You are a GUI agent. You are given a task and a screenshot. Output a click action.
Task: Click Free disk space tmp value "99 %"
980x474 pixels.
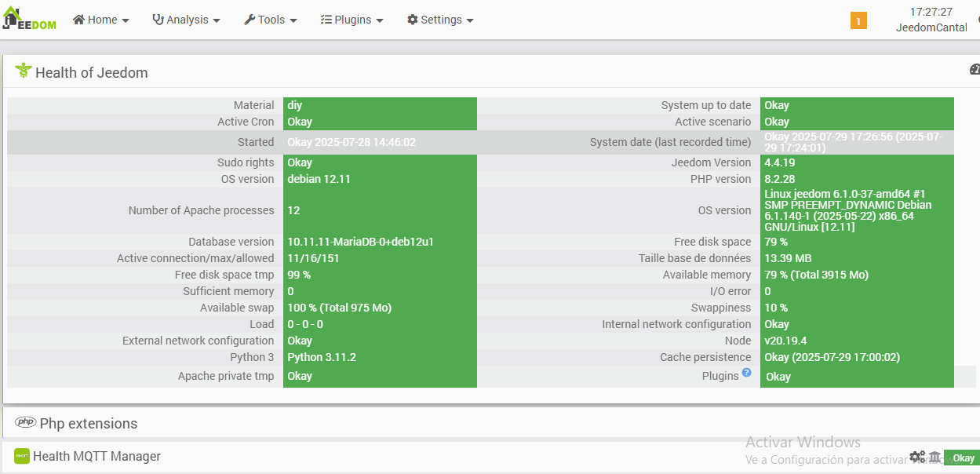(x=299, y=275)
